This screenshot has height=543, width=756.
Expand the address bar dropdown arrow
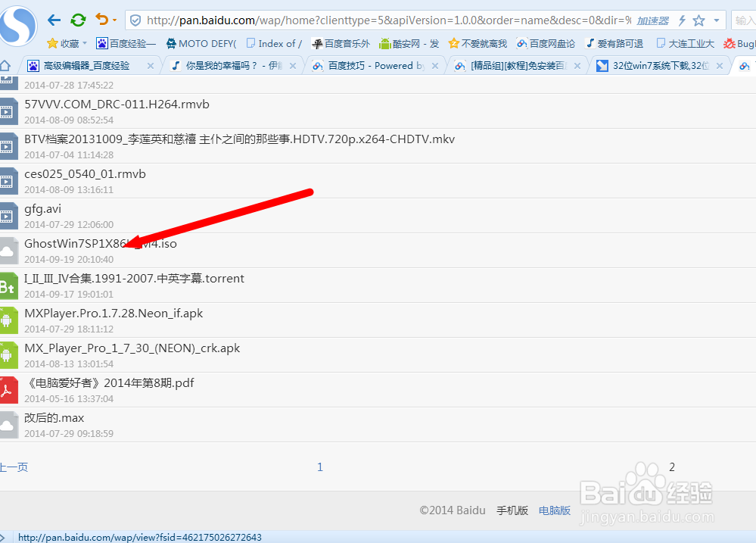click(717, 20)
